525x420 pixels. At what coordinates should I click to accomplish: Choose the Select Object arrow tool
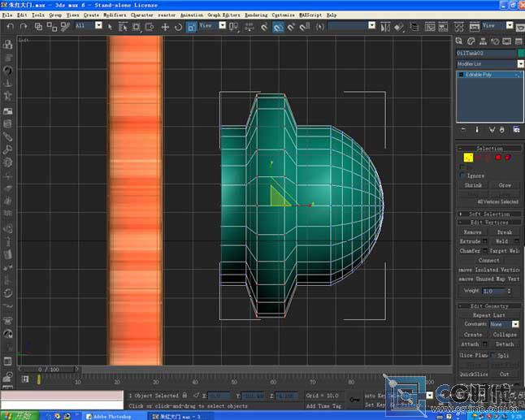pyautogui.click(x=110, y=27)
